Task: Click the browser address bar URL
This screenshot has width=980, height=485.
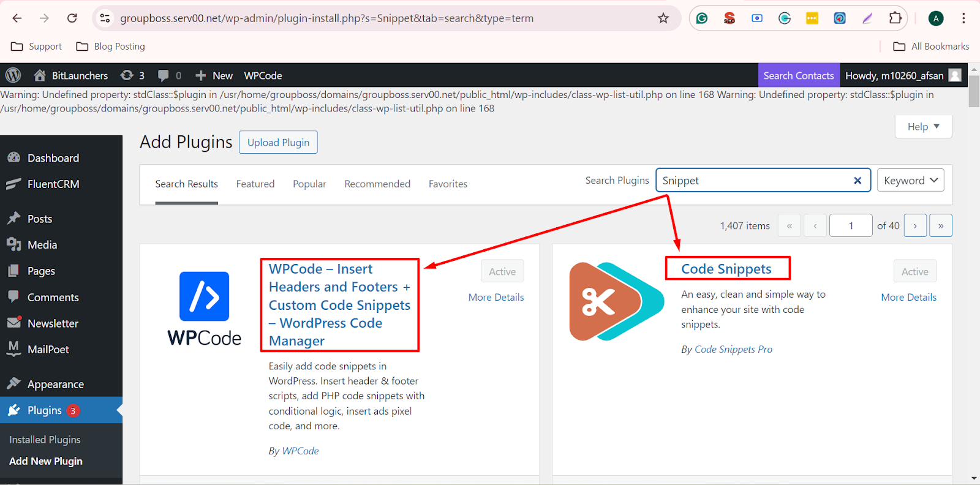Action: point(326,18)
